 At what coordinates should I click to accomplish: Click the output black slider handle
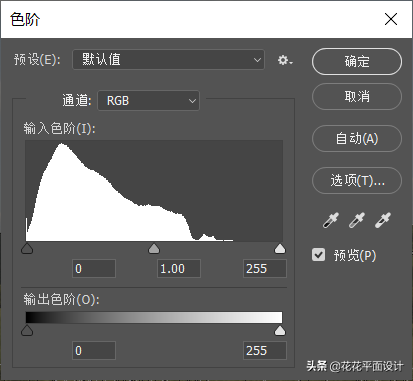27,331
